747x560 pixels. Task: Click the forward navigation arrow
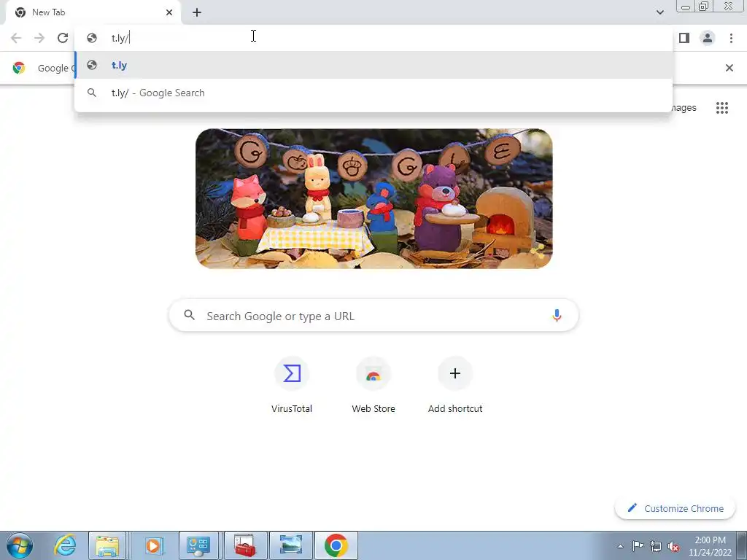click(39, 38)
